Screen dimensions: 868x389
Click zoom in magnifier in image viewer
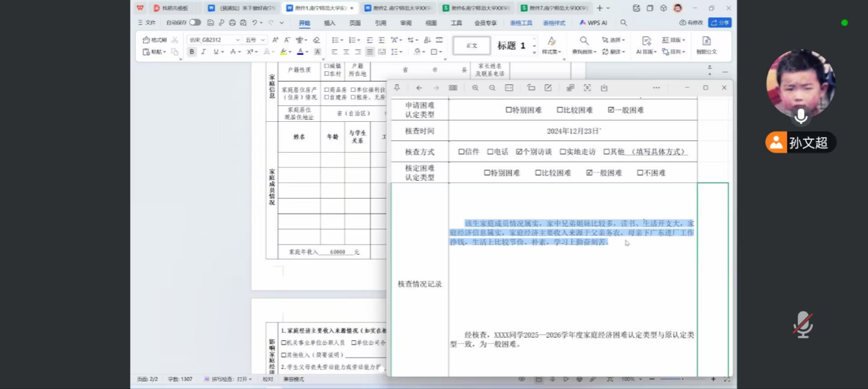click(x=475, y=88)
